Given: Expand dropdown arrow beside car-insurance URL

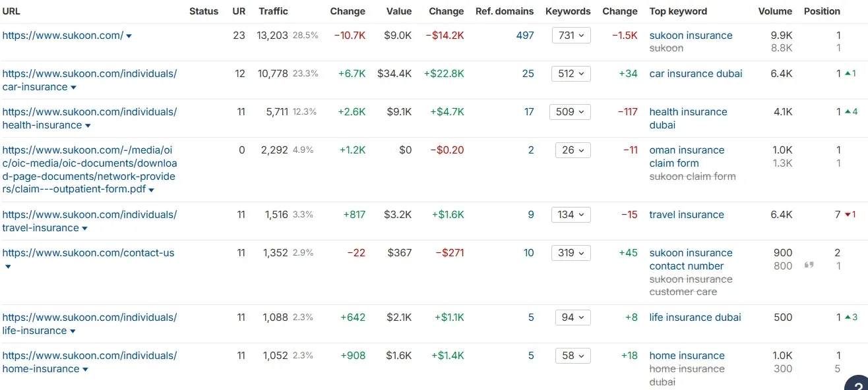Looking at the screenshot, I should click(73, 88).
